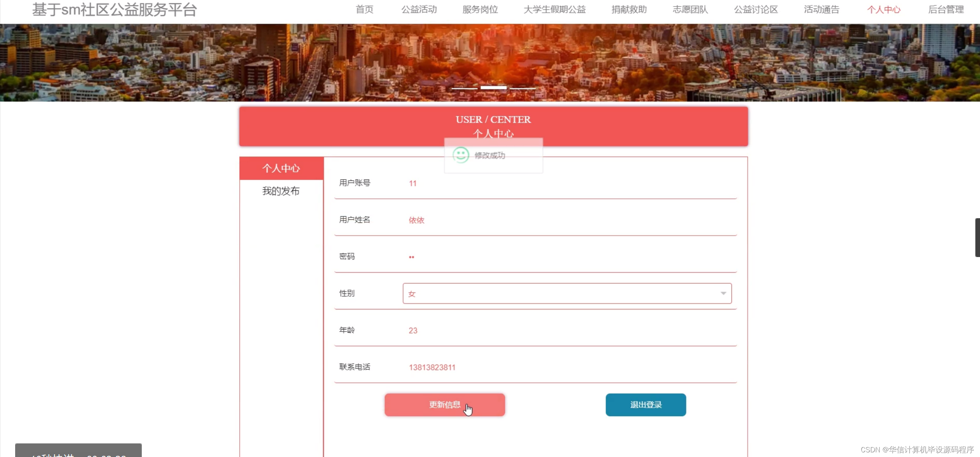Navigate to 捐献救助
980x457 pixels.
coord(628,9)
